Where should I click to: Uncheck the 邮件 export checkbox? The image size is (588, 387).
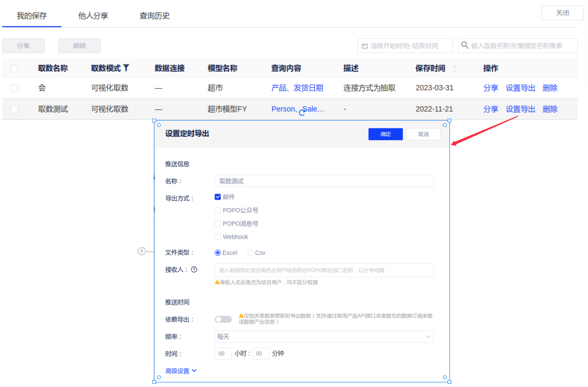[x=218, y=197]
